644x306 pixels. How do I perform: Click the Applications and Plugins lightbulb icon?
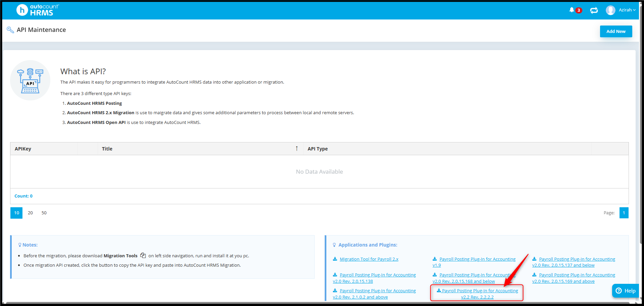tap(334, 245)
